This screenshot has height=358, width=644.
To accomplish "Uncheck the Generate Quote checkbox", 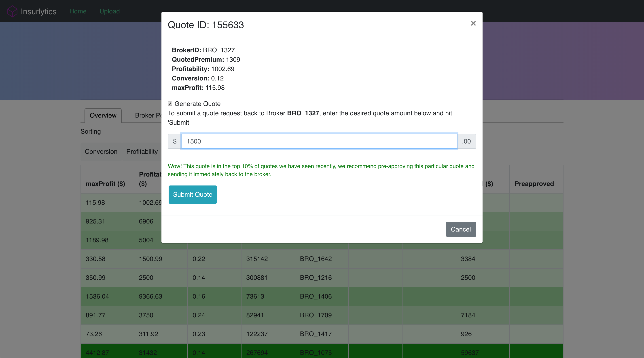I will point(170,104).
